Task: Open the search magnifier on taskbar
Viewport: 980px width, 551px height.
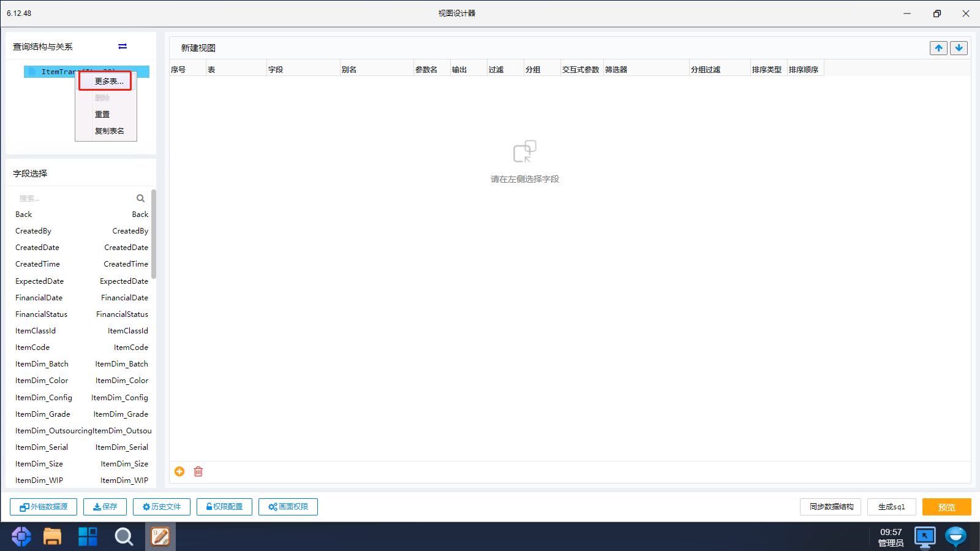Action: [124, 536]
